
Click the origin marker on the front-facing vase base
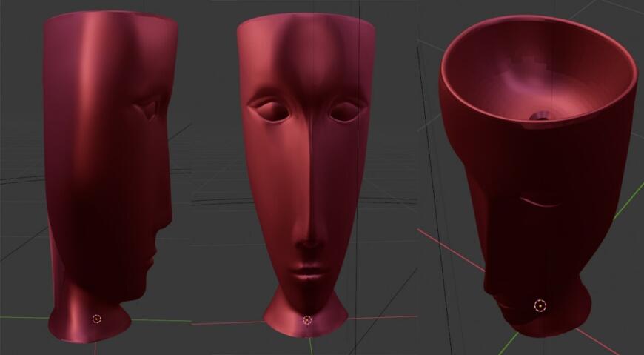(x=307, y=320)
